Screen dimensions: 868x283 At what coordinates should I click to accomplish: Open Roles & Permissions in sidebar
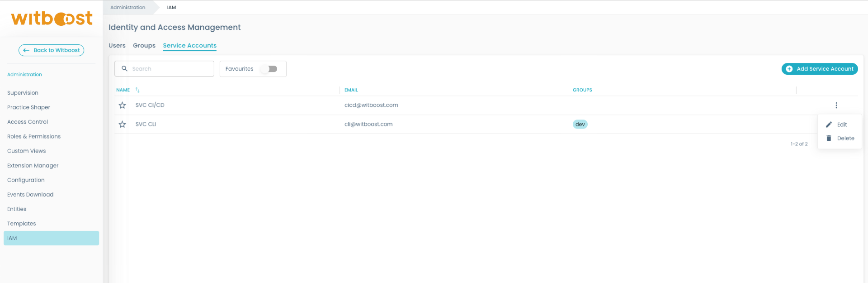pos(34,137)
